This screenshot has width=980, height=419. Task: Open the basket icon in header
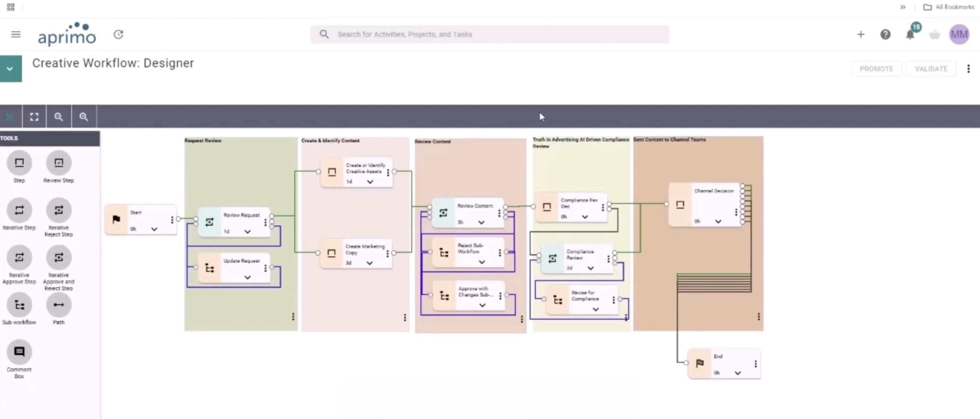coord(935,35)
